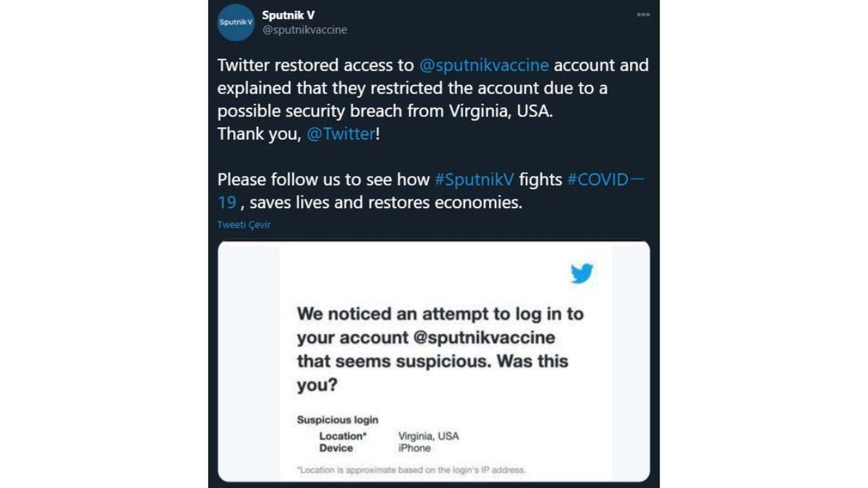Click Tweeti Çevir to translate the tweet
868x488 pixels.
pyautogui.click(x=242, y=225)
